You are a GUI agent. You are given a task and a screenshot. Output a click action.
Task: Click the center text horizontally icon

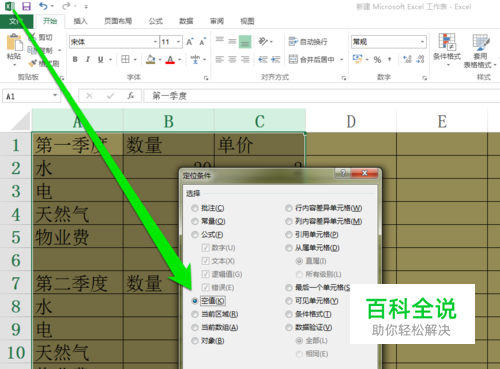232,59
